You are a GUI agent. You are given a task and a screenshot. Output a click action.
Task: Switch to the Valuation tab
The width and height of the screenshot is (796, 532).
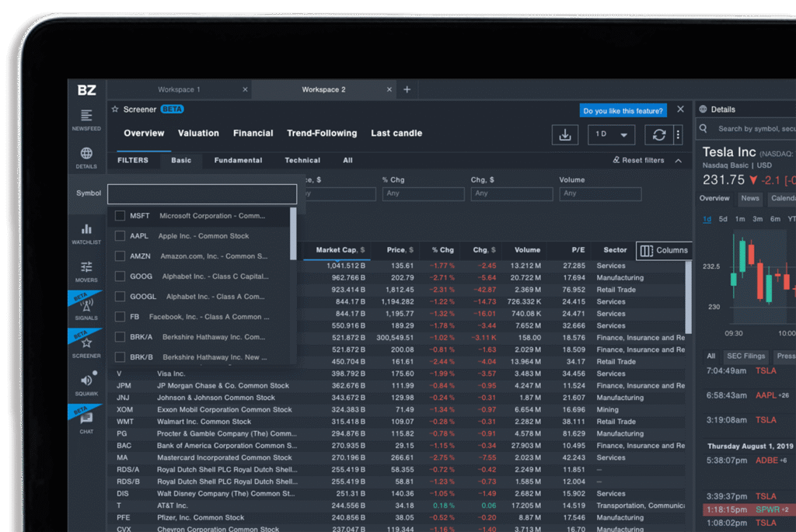pyautogui.click(x=198, y=134)
